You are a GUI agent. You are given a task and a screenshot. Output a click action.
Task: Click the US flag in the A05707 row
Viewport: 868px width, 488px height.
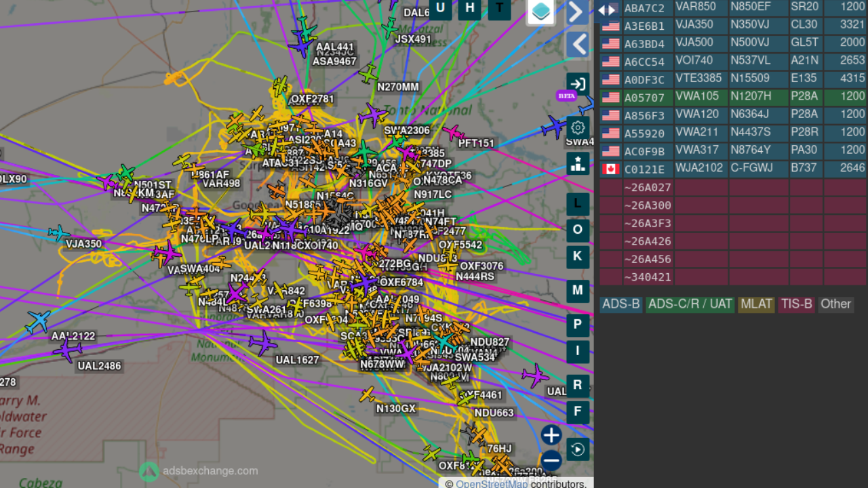[x=611, y=98]
